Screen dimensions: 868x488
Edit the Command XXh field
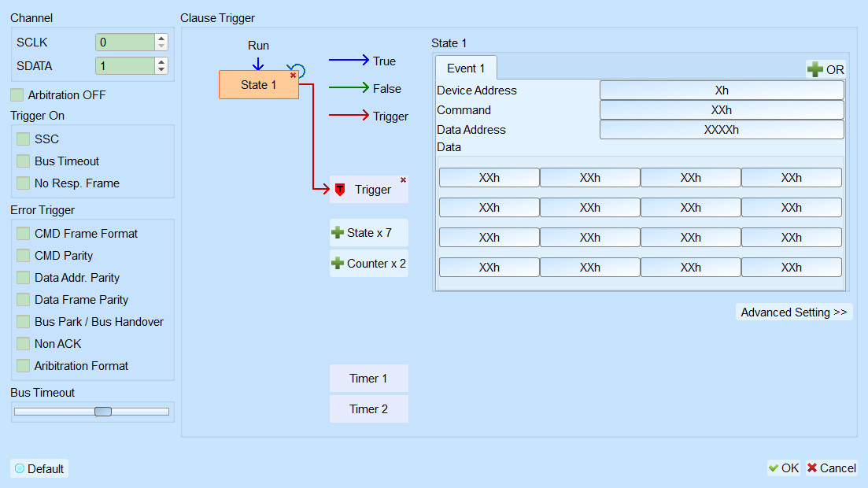click(x=722, y=110)
